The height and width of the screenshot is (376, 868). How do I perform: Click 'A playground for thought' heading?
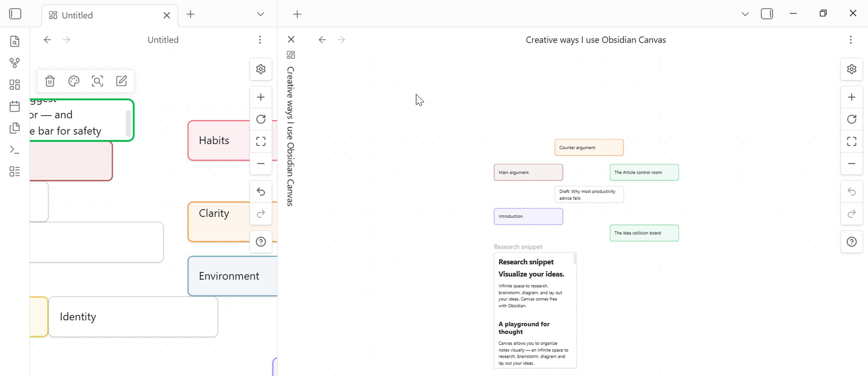coord(524,328)
